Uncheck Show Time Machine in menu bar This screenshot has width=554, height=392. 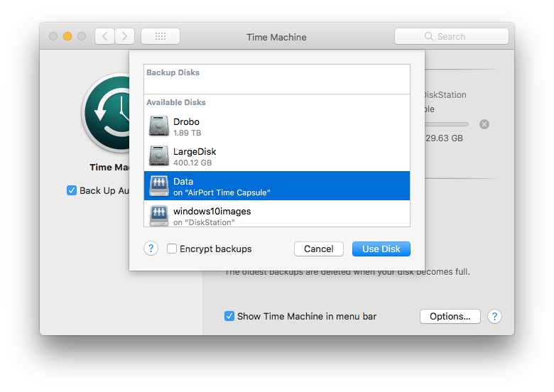[x=229, y=316]
